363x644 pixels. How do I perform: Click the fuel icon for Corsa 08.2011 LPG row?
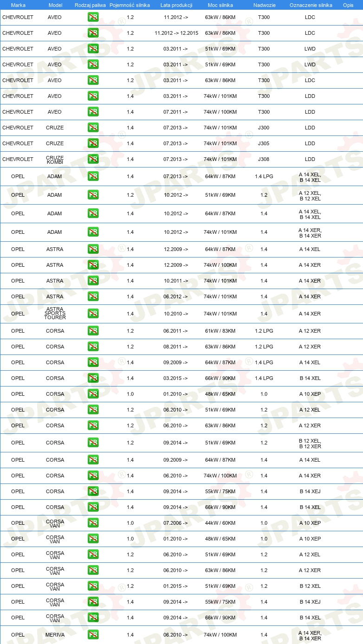click(93, 347)
